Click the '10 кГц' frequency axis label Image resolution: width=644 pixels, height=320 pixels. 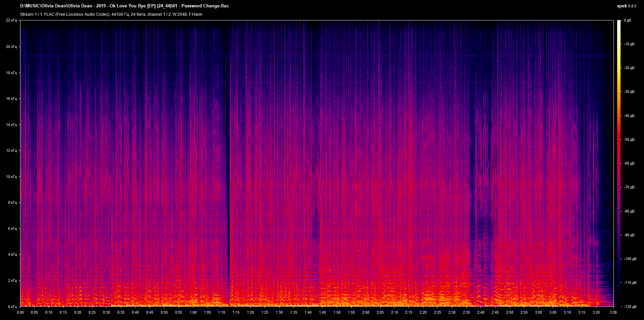pos(11,177)
